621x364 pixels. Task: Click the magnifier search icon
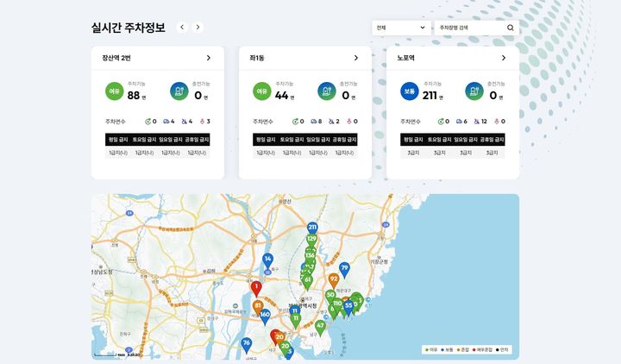pos(511,28)
